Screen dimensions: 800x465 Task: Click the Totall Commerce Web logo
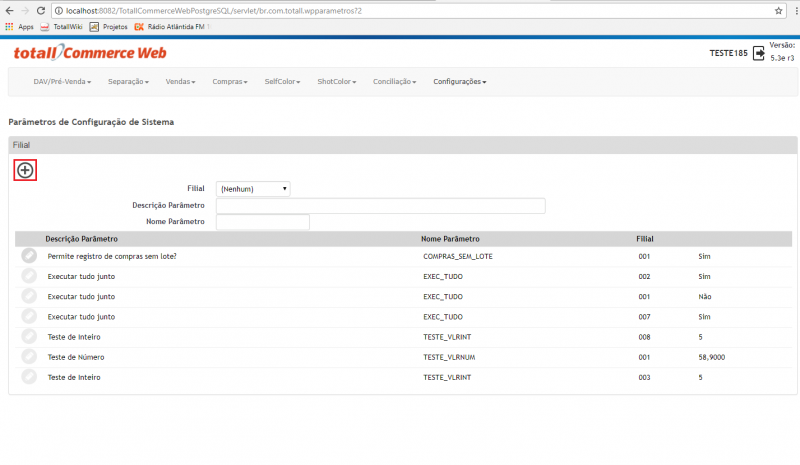(x=90, y=52)
